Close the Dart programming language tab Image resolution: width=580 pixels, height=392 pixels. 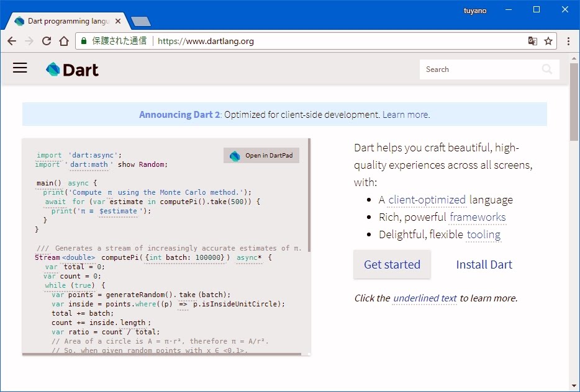tap(119, 21)
